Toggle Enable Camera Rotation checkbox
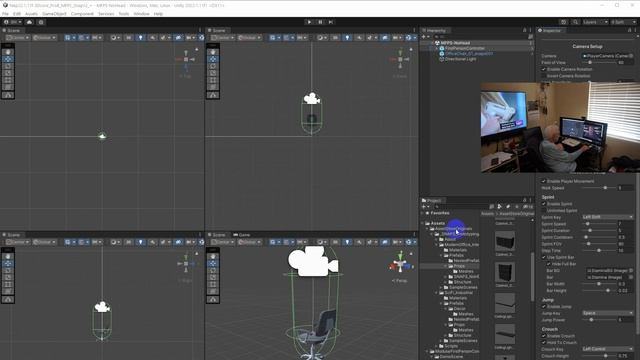 click(x=544, y=69)
